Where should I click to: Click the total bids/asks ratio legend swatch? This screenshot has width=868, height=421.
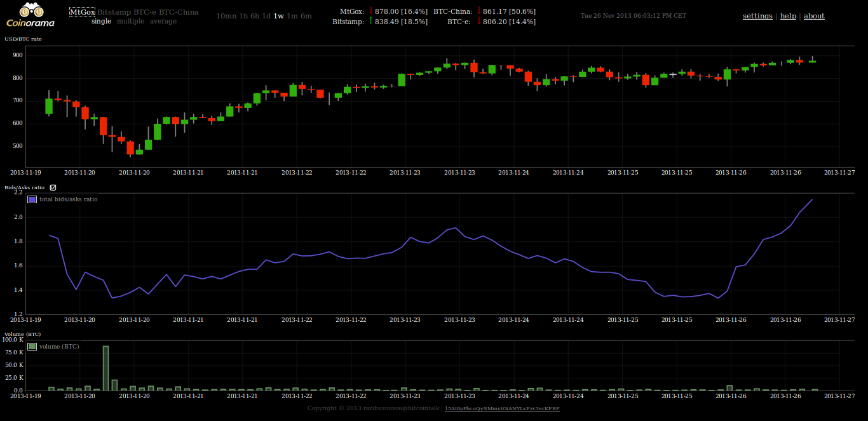pyautogui.click(x=32, y=199)
